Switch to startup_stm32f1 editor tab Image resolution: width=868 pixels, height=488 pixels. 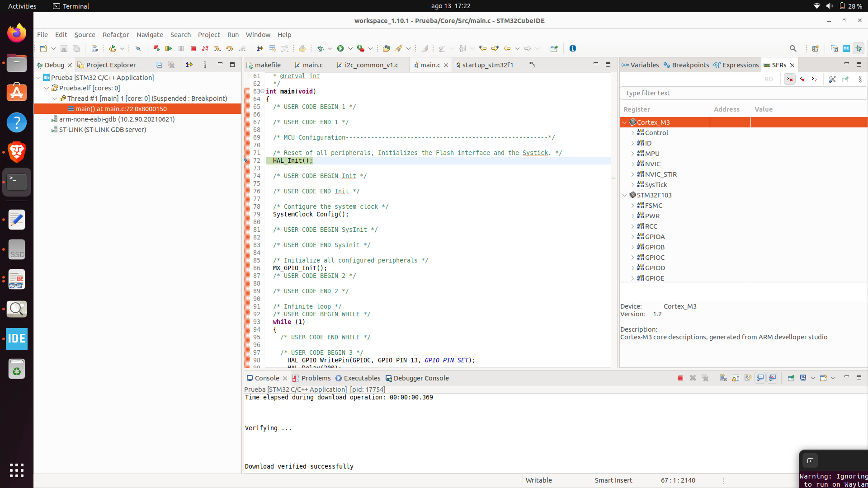[x=487, y=65]
